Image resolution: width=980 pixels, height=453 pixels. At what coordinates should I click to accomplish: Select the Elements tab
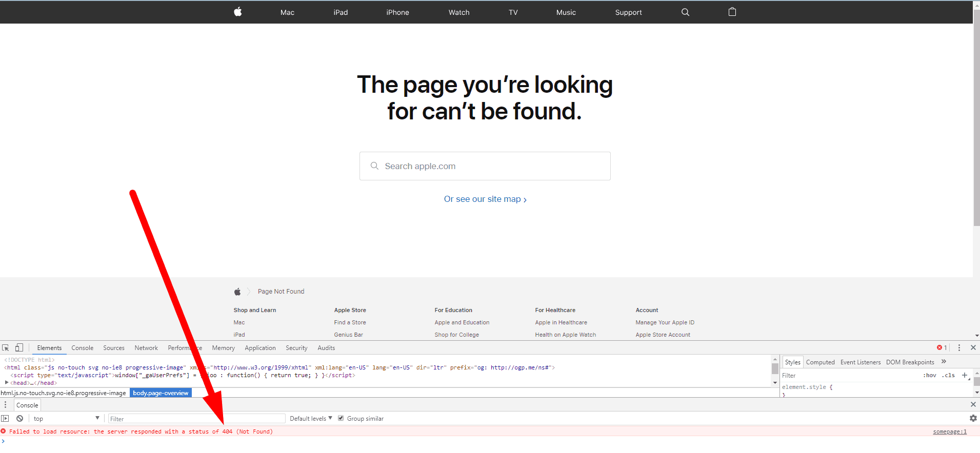tap(49, 348)
